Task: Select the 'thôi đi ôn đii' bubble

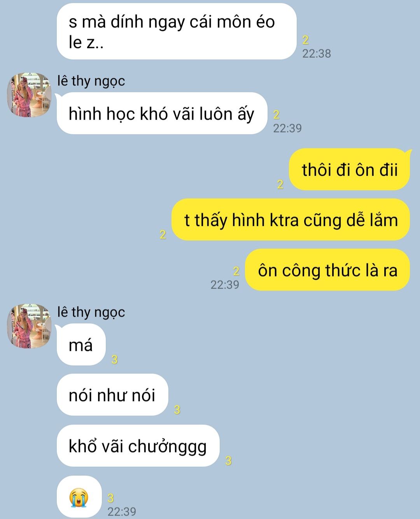Action: tap(349, 169)
